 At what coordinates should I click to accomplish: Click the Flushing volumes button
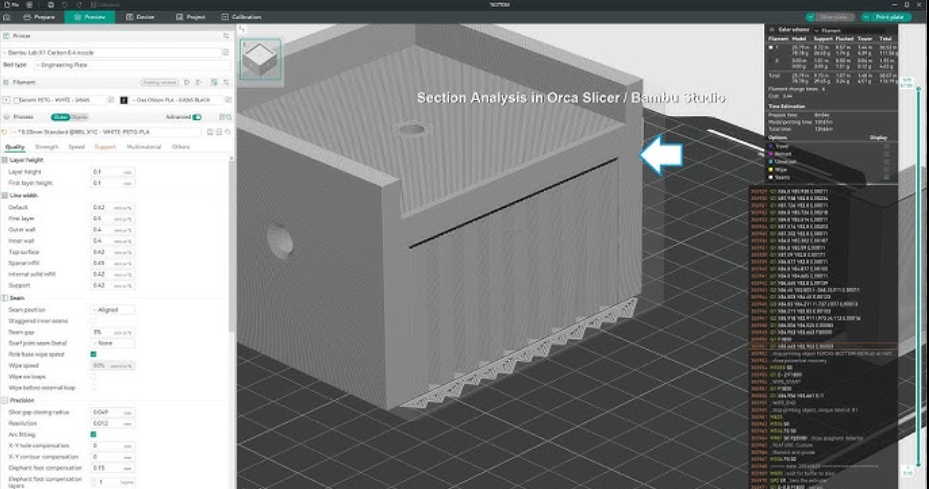pos(159,82)
